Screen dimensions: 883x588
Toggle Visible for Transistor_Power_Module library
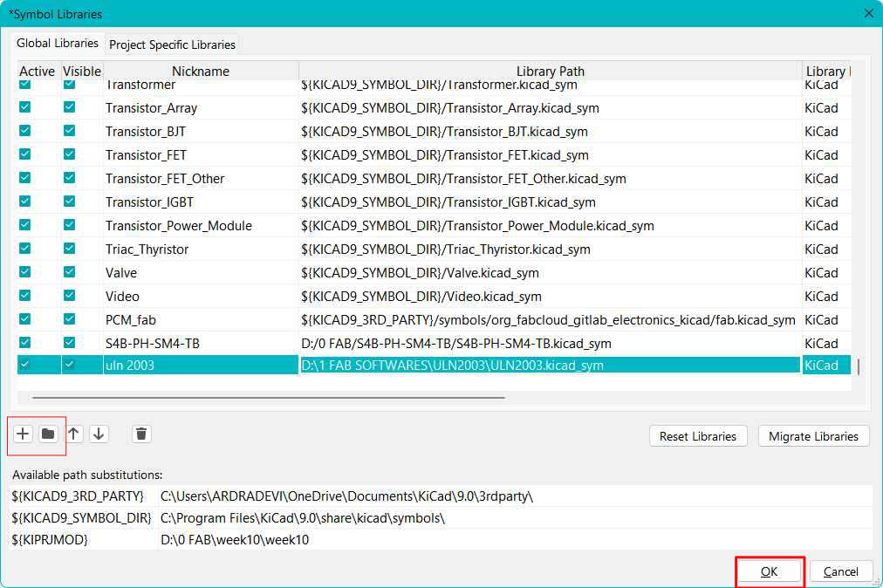click(x=69, y=225)
